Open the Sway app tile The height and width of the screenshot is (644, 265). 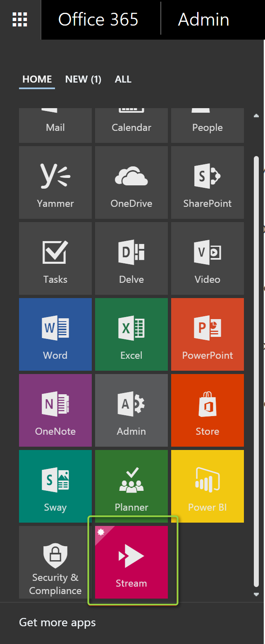(x=55, y=486)
